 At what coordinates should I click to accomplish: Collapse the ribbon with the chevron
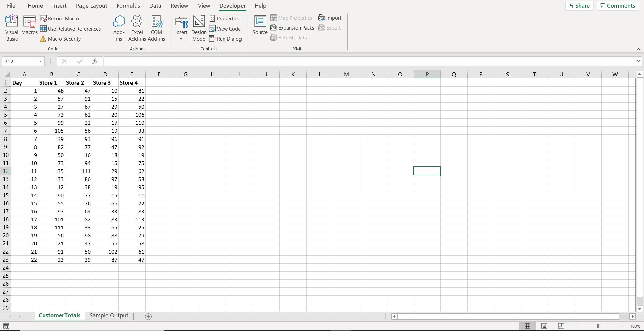(x=638, y=49)
